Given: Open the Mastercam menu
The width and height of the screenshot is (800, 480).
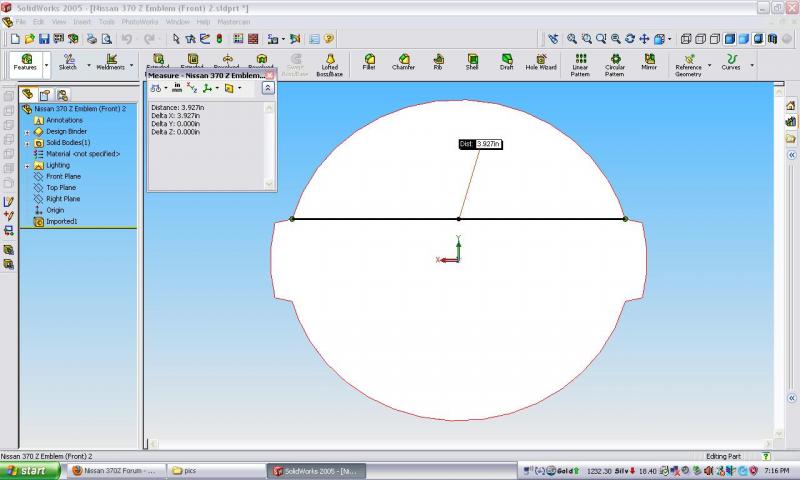Looking at the screenshot, I should tap(234, 22).
